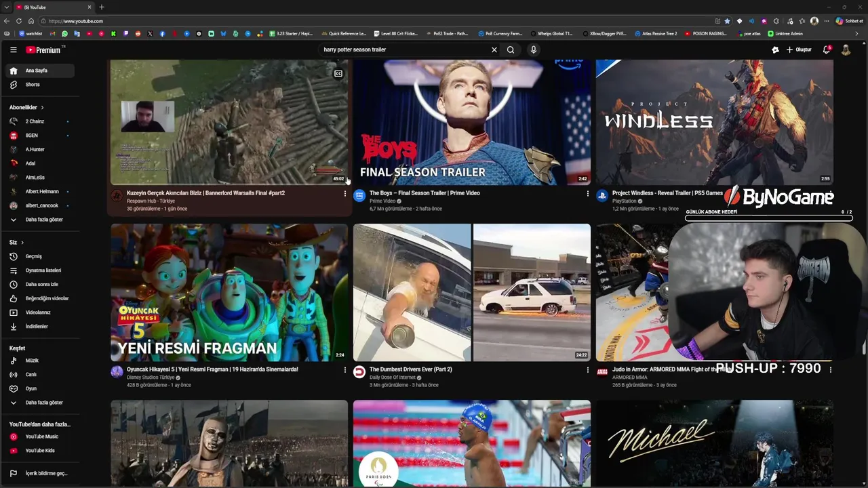Expand subscriptions with Daha fazla göster
Screen dimensions: 868x488
coord(40,220)
